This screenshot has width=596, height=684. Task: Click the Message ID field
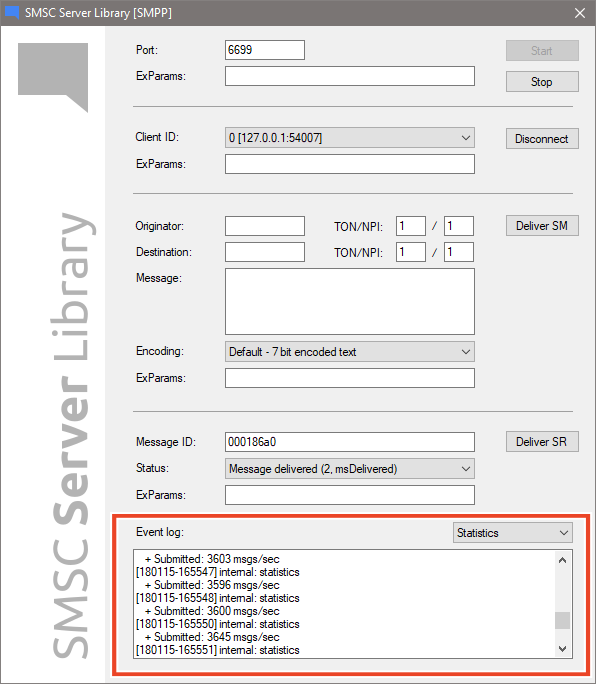tap(349, 442)
